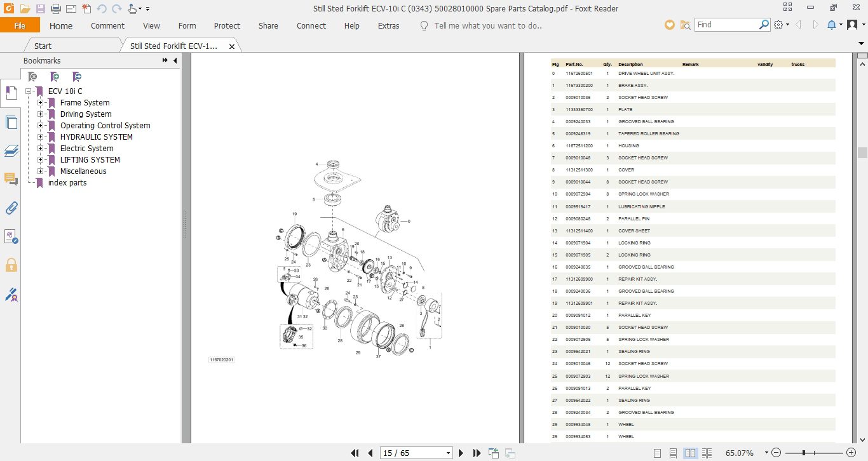Open the File menu
868x461 pixels.
coord(20,25)
